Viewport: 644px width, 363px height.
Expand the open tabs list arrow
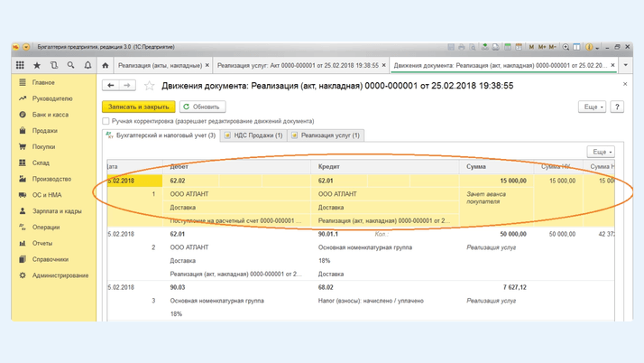pos(626,65)
